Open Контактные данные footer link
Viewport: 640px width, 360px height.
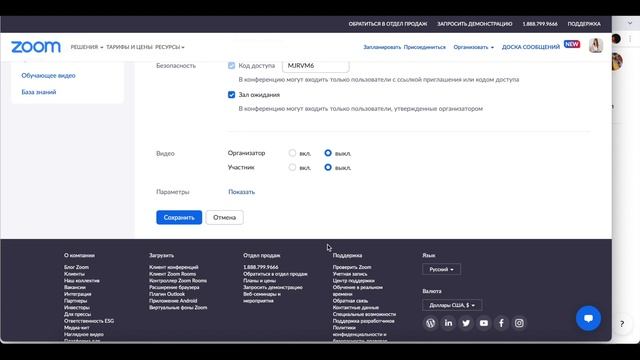(x=356, y=307)
